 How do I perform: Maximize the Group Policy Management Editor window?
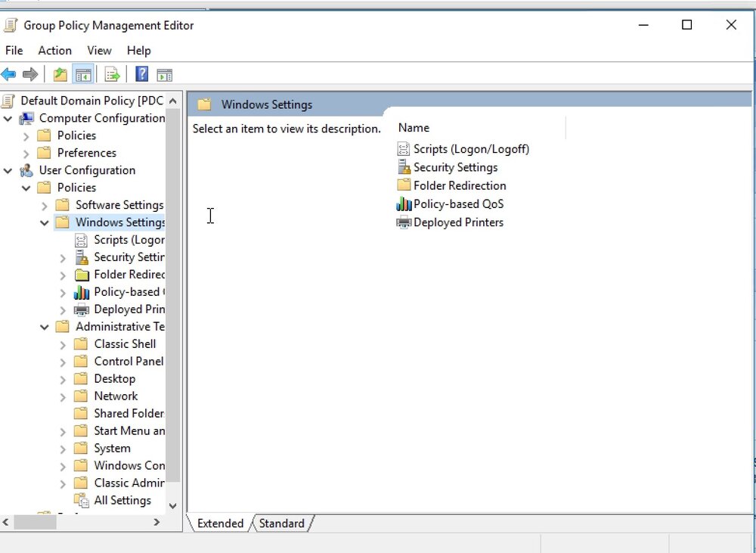(x=686, y=25)
